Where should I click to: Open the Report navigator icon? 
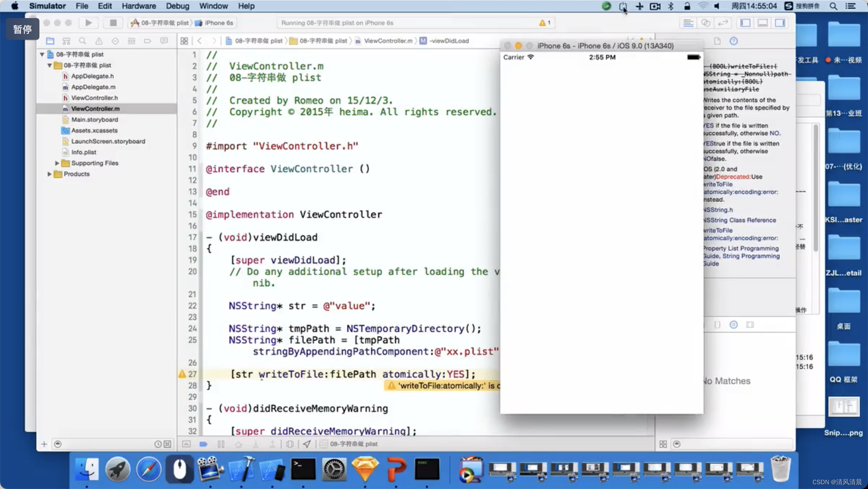164,41
